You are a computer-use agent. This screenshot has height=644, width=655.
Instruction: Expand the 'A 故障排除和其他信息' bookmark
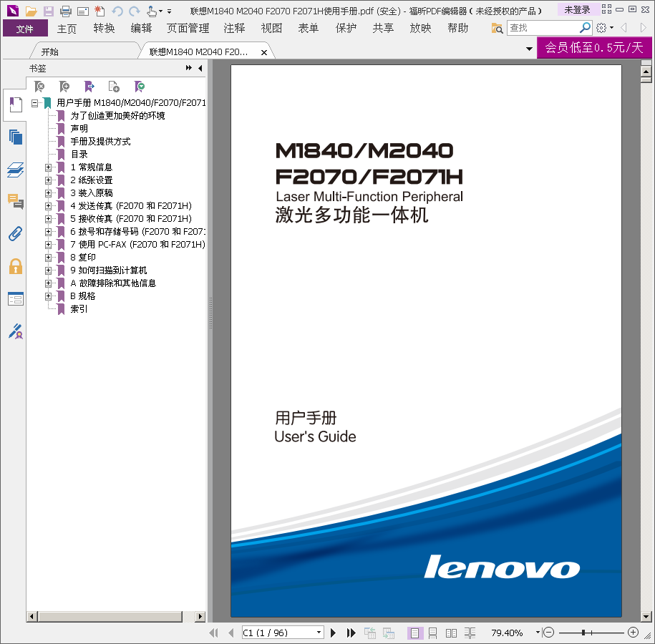pyautogui.click(x=49, y=283)
